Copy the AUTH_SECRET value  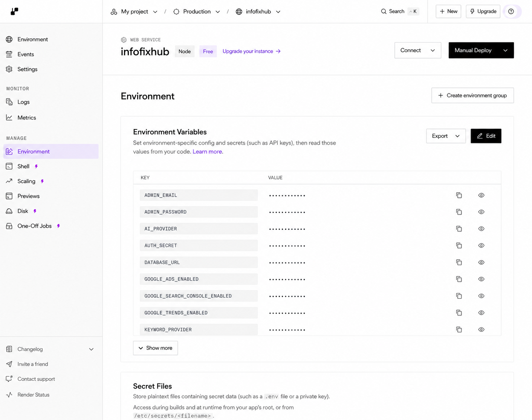459,245
